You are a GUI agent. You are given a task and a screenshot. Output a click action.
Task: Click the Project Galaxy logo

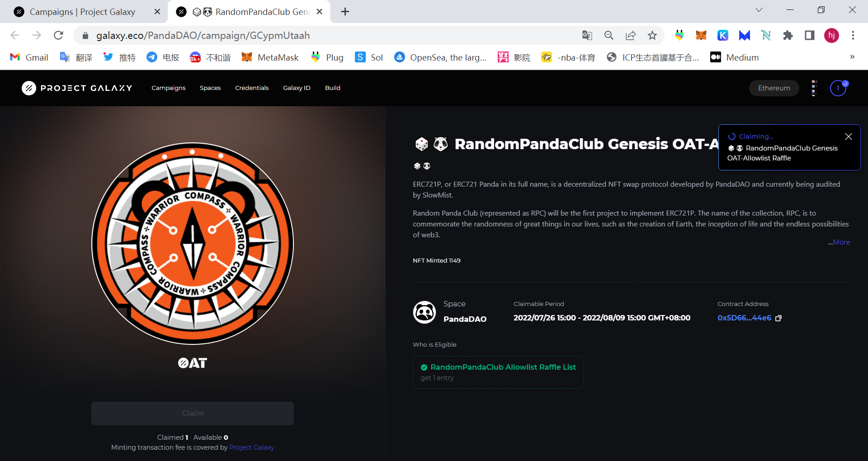(x=77, y=88)
